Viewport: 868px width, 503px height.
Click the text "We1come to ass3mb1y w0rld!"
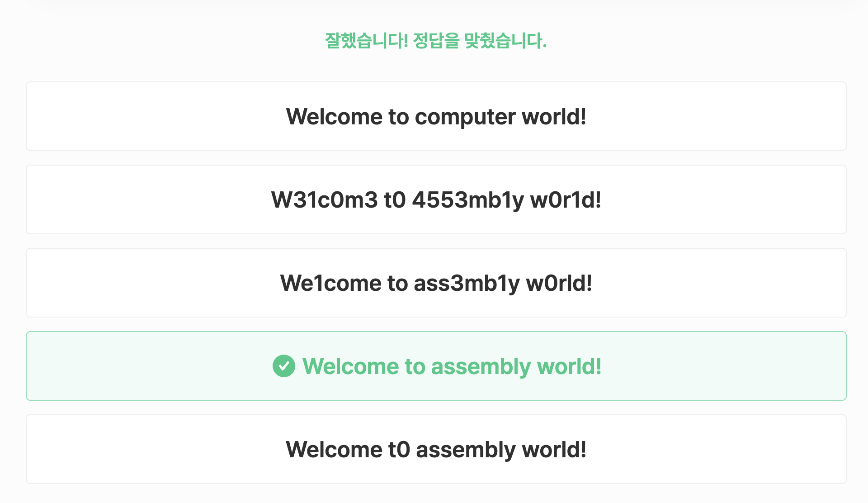point(436,283)
